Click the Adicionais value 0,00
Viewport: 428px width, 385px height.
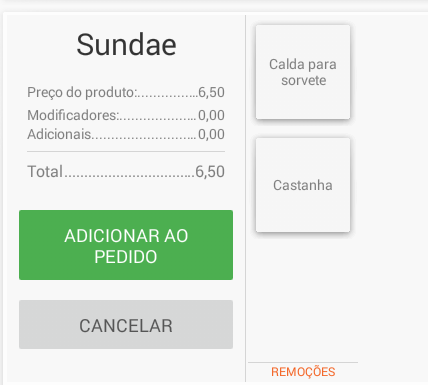point(211,134)
